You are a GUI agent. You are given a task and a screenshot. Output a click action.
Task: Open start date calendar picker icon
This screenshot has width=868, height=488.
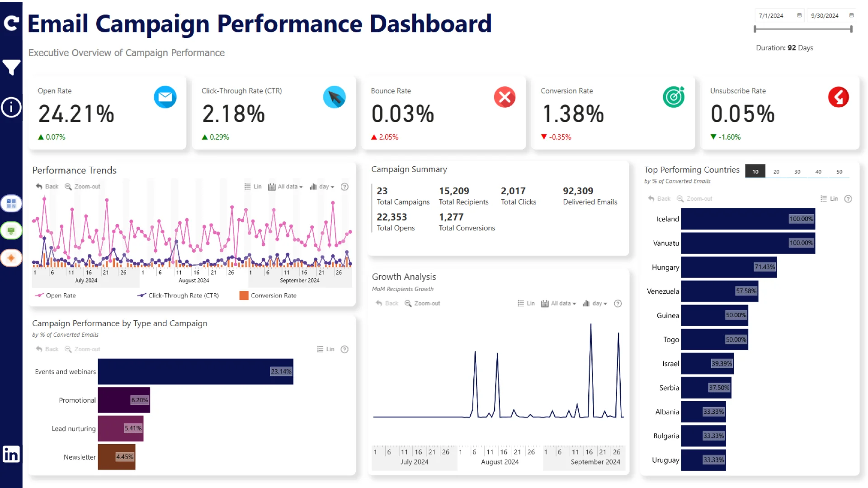coord(799,15)
